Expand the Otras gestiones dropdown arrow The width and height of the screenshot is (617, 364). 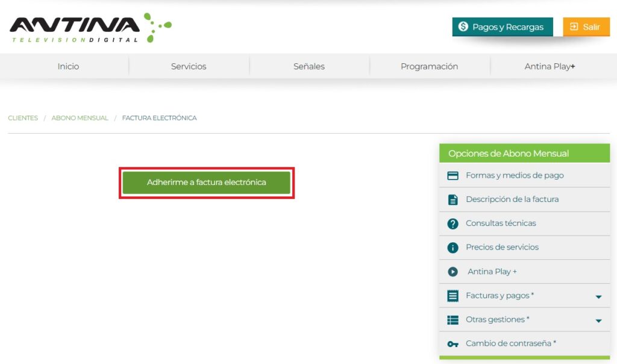(x=598, y=321)
